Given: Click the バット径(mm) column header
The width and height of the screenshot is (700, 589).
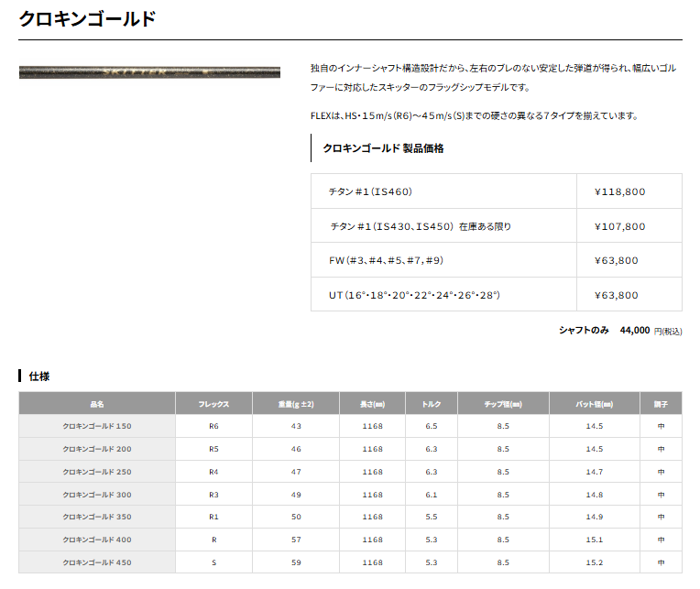Looking at the screenshot, I should [x=595, y=404].
